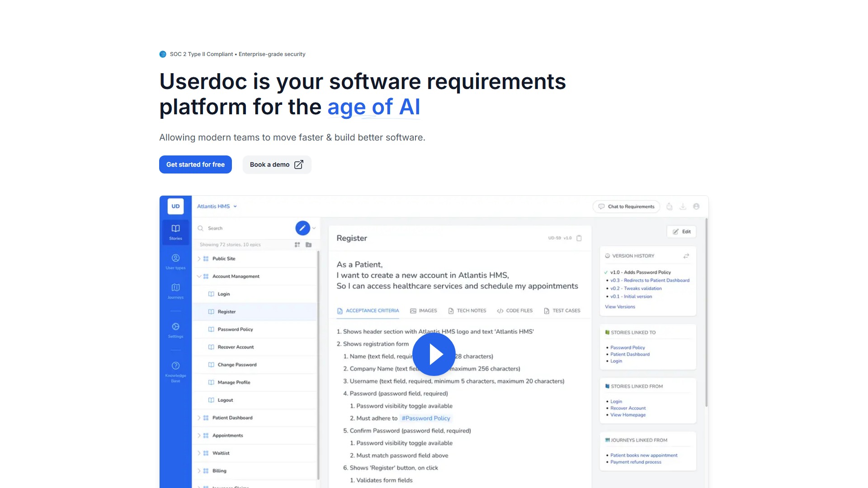
Task: Collapse the Account Management epic
Action: 199,276
